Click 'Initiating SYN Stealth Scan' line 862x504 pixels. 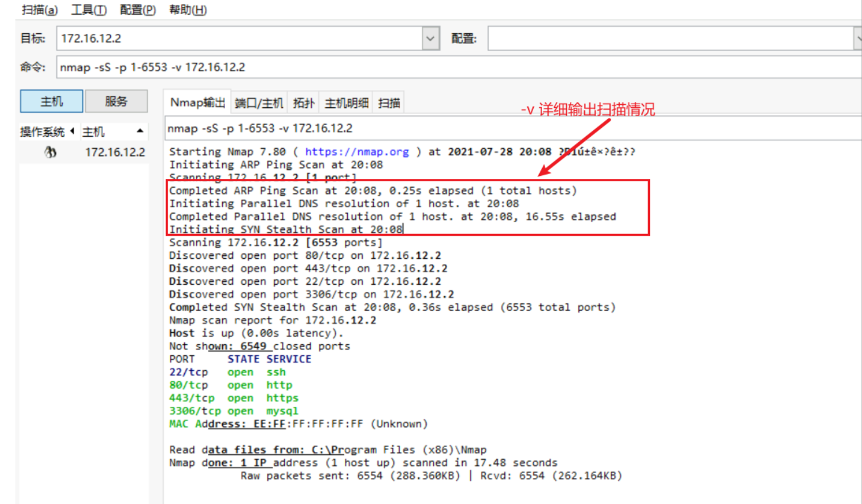click(286, 229)
